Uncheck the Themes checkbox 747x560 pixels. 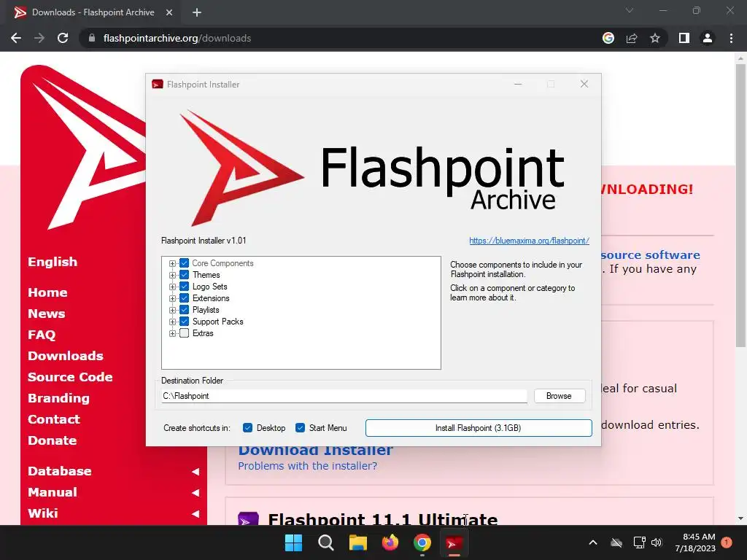tap(185, 275)
